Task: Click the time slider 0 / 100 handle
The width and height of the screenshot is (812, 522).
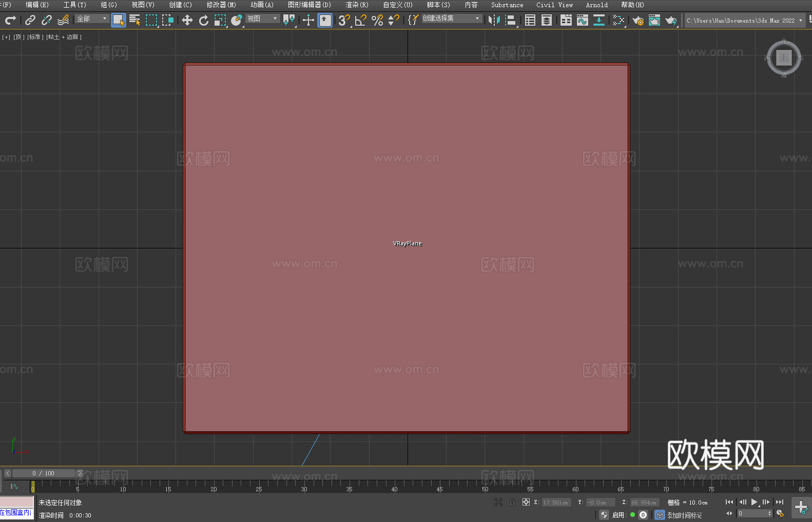Action: tap(44, 473)
